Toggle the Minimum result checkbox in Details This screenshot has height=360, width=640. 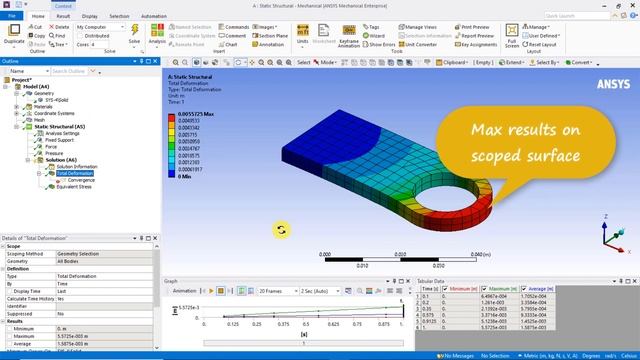[x=9, y=329]
